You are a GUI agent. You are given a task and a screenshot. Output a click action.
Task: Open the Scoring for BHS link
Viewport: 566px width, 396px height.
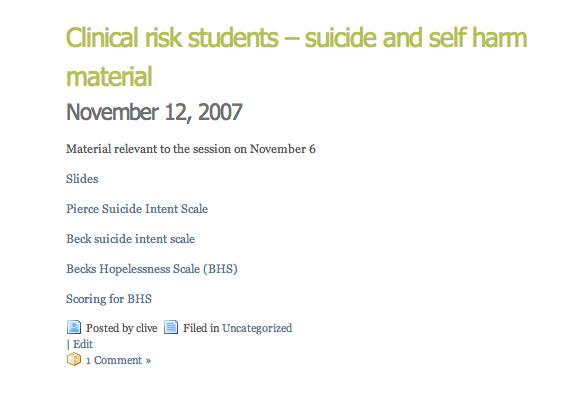pyautogui.click(x=109, y=299)
